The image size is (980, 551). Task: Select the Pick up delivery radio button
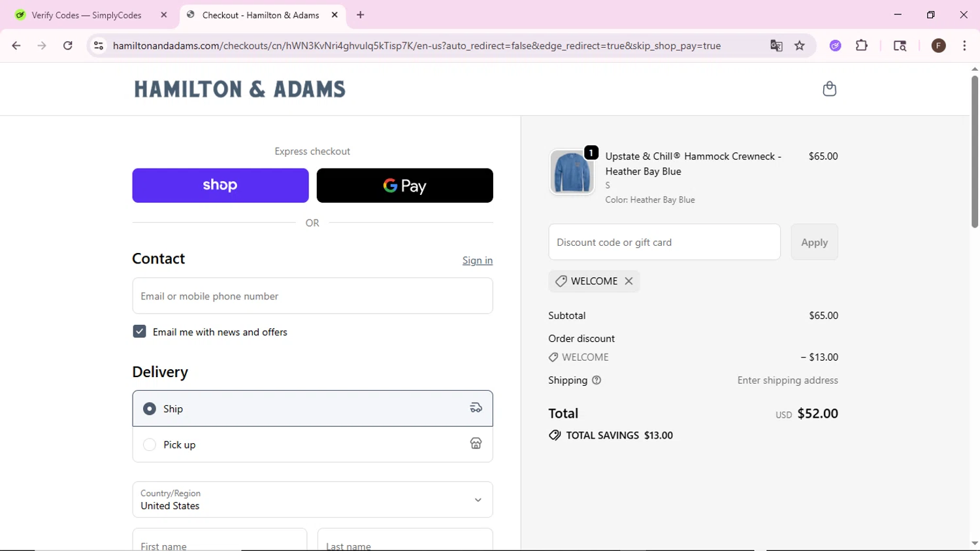[150, 444]
